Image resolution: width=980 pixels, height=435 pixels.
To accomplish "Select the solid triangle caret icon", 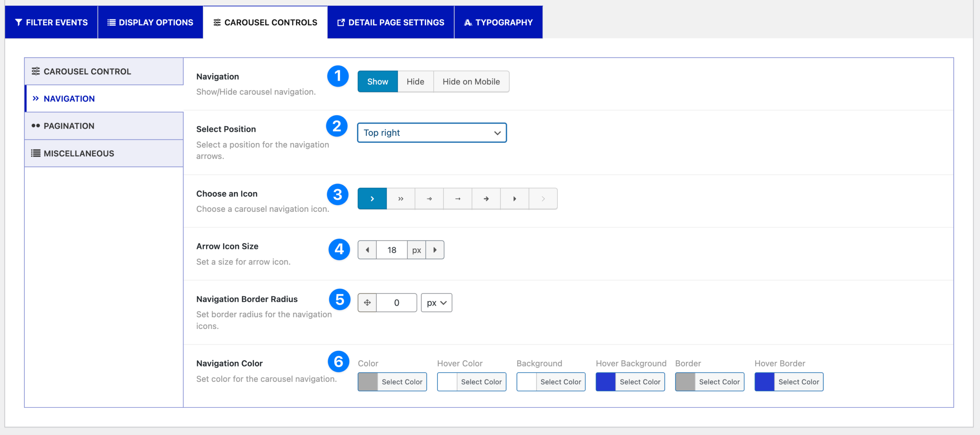I will 515,199.
